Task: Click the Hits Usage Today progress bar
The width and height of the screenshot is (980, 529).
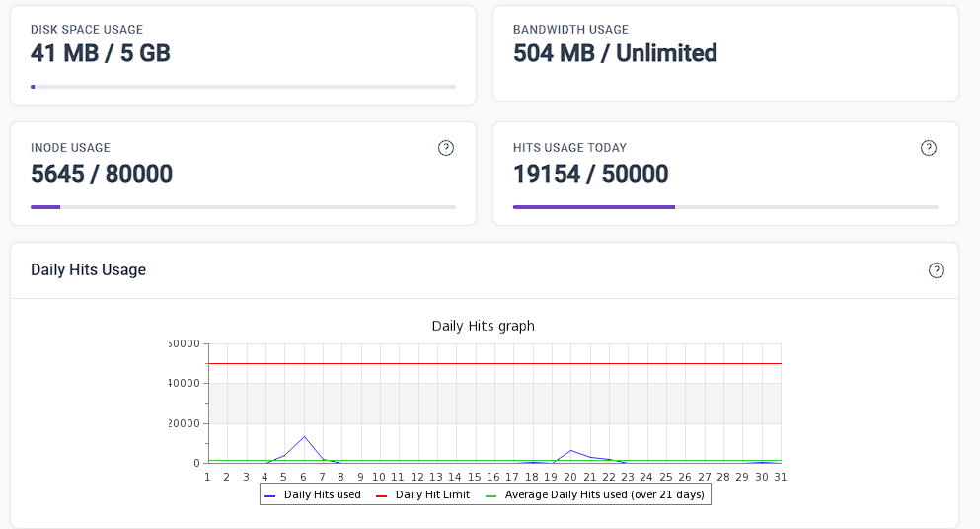Action: pyautogui.click(x=725, y=207)
